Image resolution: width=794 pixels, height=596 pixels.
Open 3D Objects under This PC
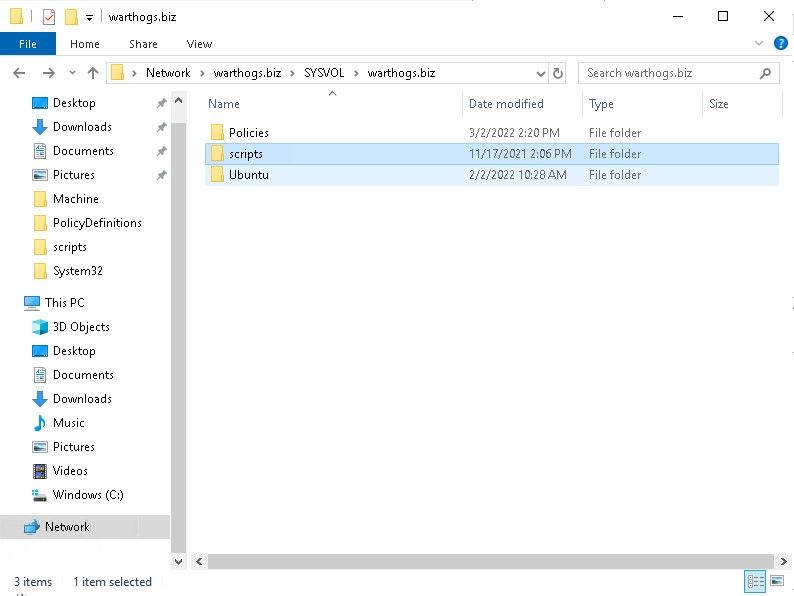[81, 327]
